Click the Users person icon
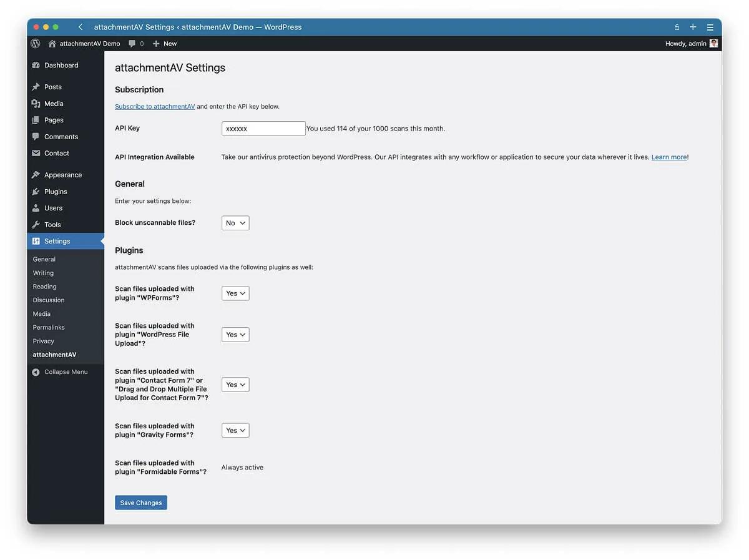 coord(36,208)
